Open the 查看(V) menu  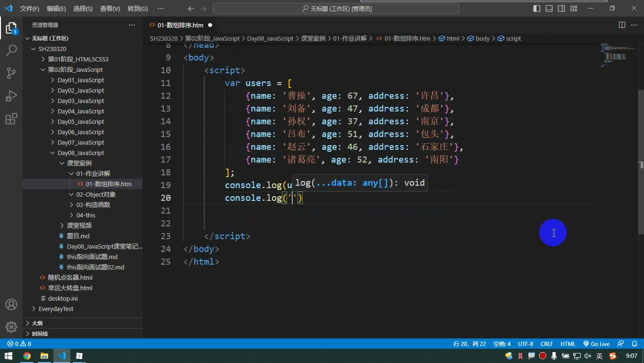(110, 9)
